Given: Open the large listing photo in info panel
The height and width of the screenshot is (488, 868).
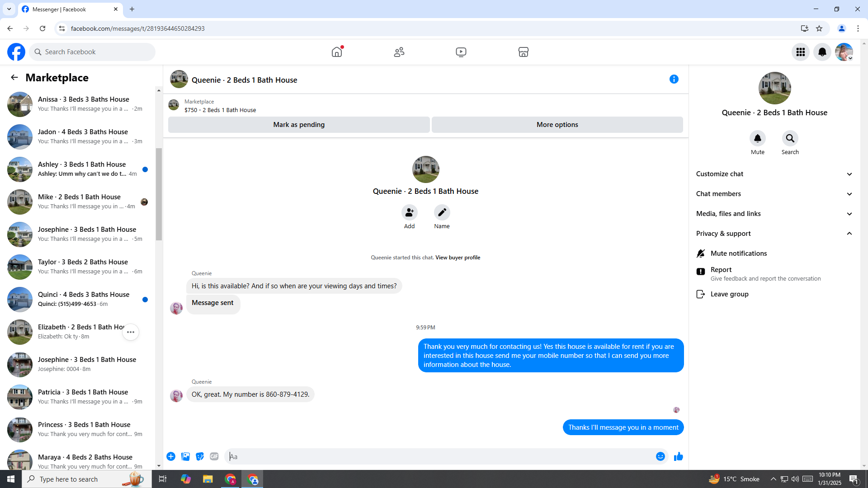Looking at the screenshot, I should click(x=774, y=88).
